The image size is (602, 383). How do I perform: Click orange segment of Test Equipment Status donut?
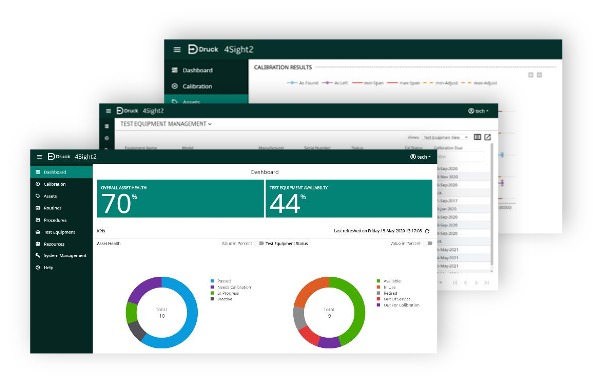tap(309, 290)
